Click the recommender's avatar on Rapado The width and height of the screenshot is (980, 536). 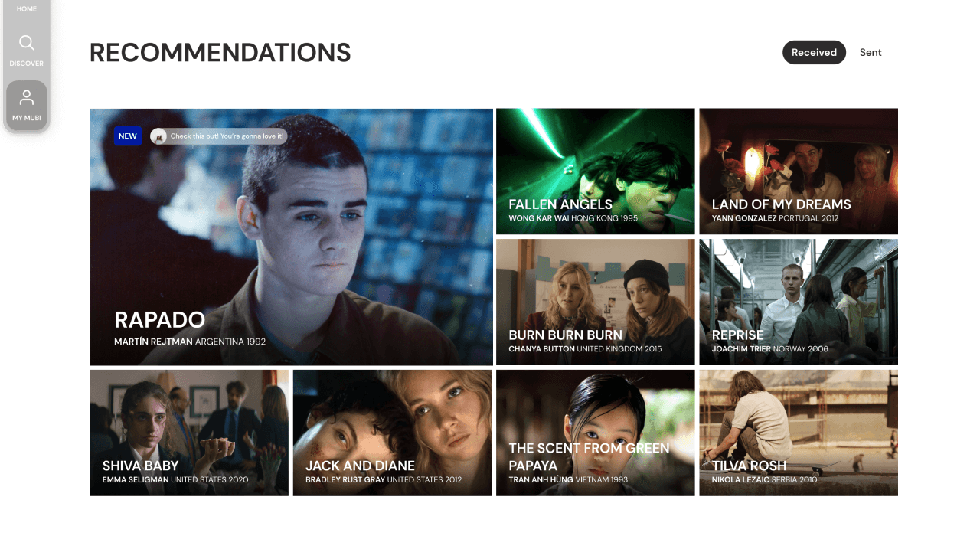click(158, 136)
